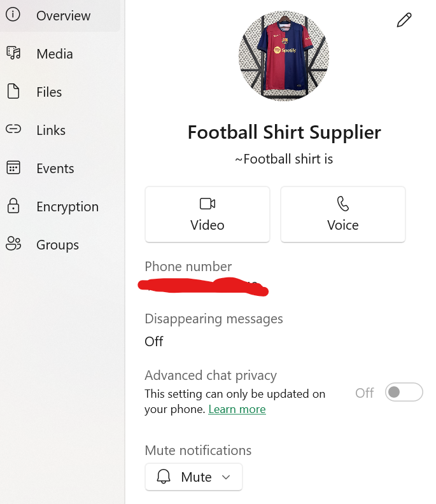
Task: Click the football shirt profile picture
Action: (x=284, y=56)
